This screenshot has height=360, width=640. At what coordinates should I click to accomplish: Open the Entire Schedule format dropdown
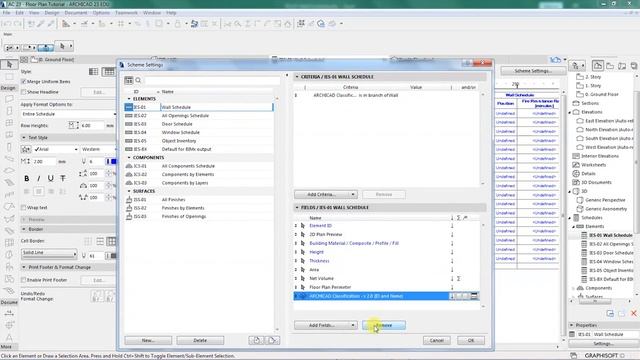point(68,114)
